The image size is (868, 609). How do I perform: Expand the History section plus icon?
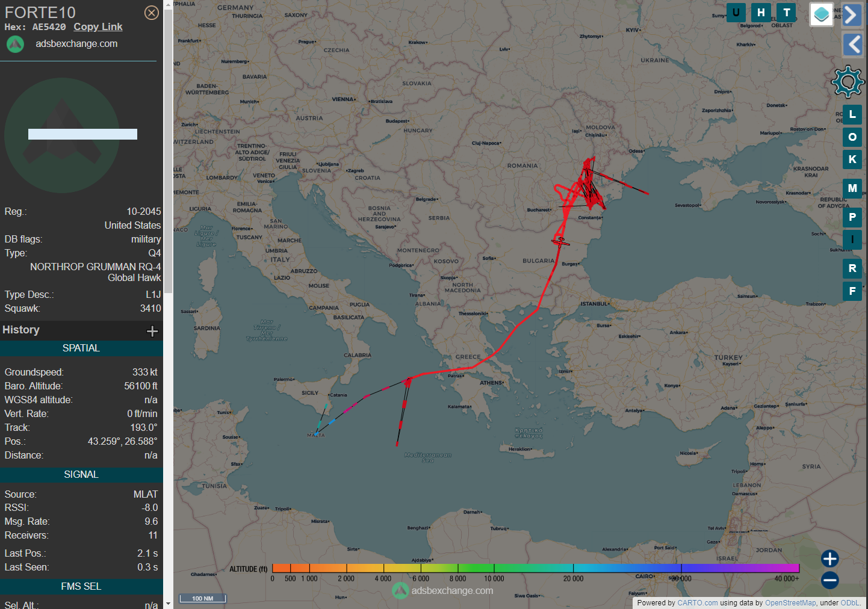point(152,331)
